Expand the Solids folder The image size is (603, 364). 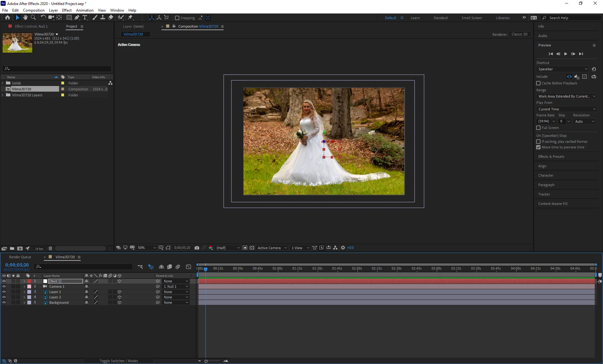tap(3, 83)
